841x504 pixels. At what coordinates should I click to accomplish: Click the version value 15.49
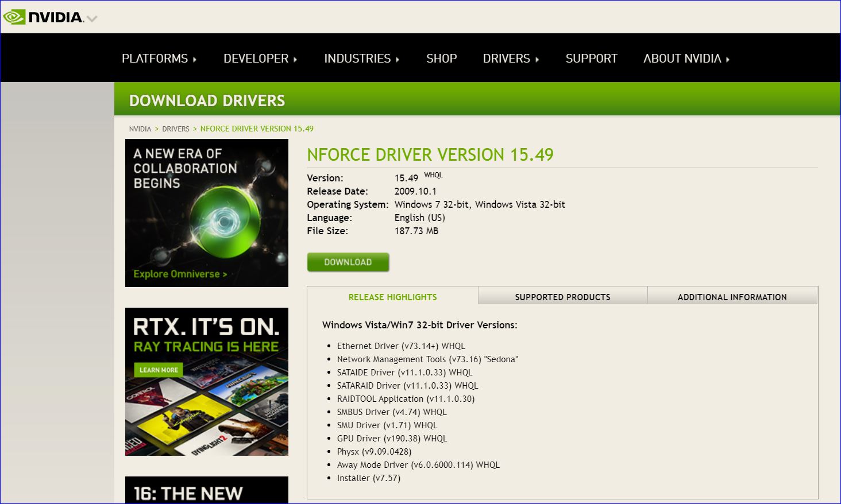point(406,178)
